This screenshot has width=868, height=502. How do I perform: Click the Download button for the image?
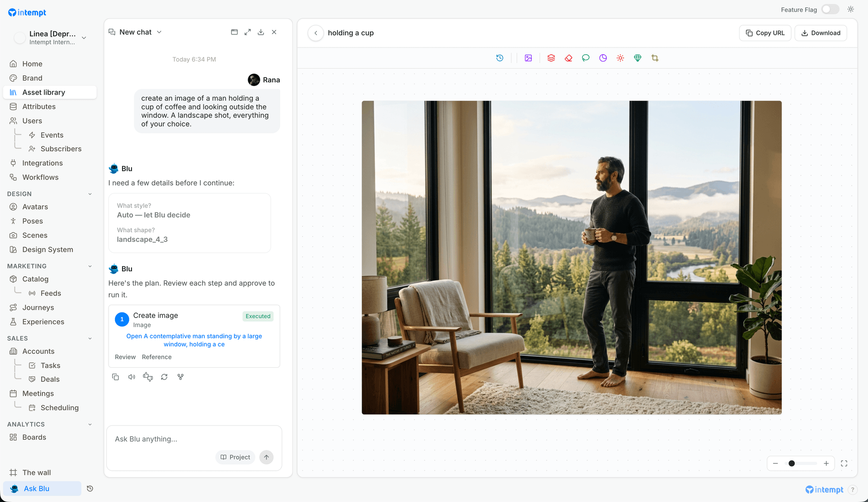point(821,33)
